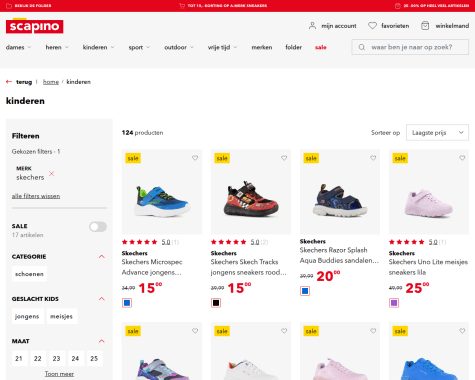
Task: Click the cart icon in top banner
Action: click(182, 6)
